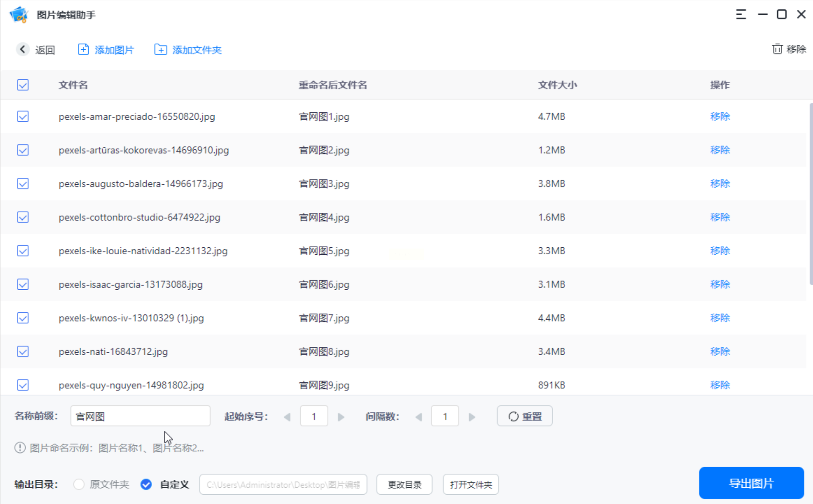Click the file list vertical scrollbar
813x504 pixels.
click(811, 194)
